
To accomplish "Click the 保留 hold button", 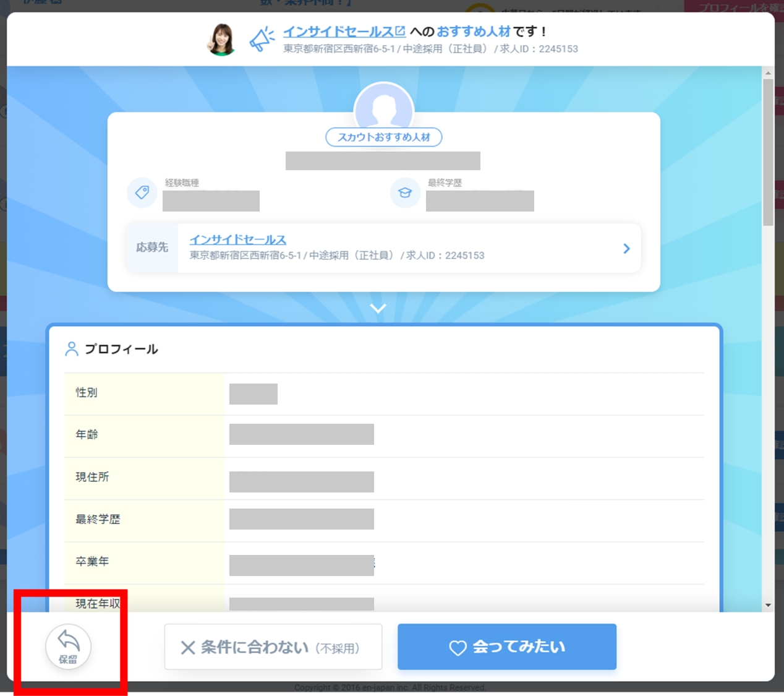I will (x=68, y=647).
